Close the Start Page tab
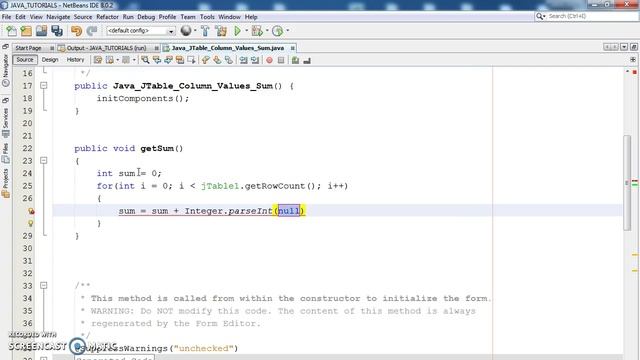Screen dimensions: 640x360 point(52,48)
